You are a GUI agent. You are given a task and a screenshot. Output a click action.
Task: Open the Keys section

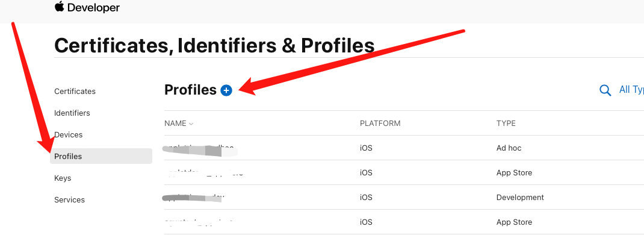(63, 178)
